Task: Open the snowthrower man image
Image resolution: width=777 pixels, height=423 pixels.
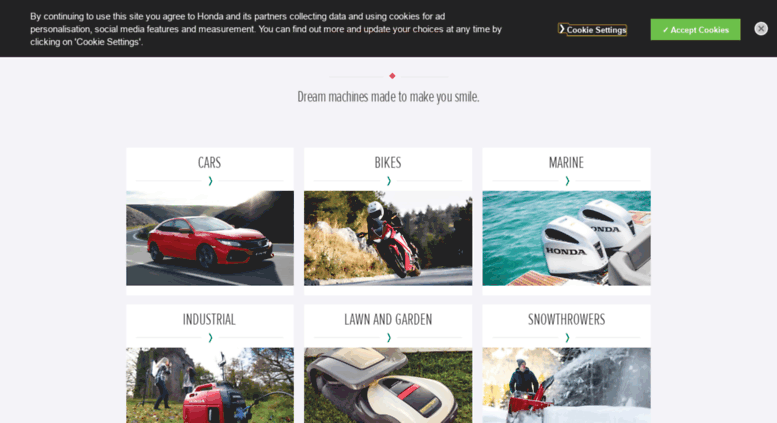Action: click(566, 385)
